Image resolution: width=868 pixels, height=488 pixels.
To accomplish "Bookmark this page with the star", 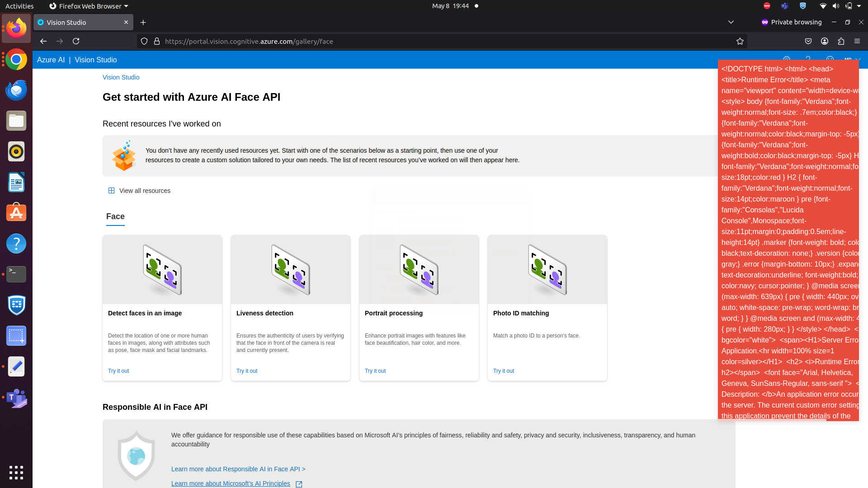I will [740, 41].
